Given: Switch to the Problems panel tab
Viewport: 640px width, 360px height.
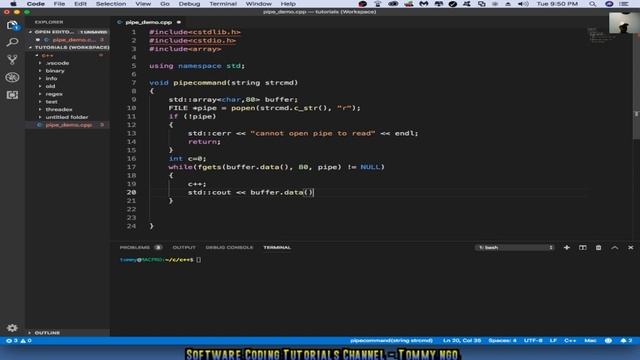Looking at the screenshot, I should pos(140,247).
